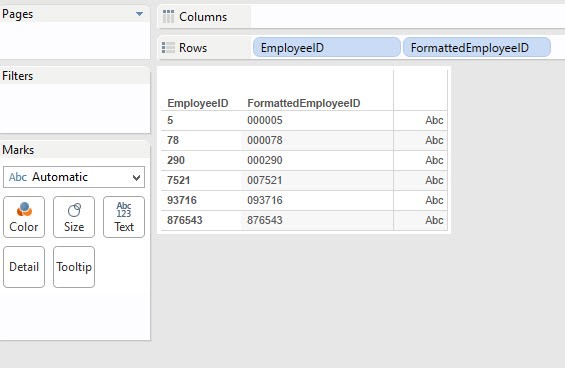
Task: Open the Pages shelf dropdown arrow
Action: (139, 14)
